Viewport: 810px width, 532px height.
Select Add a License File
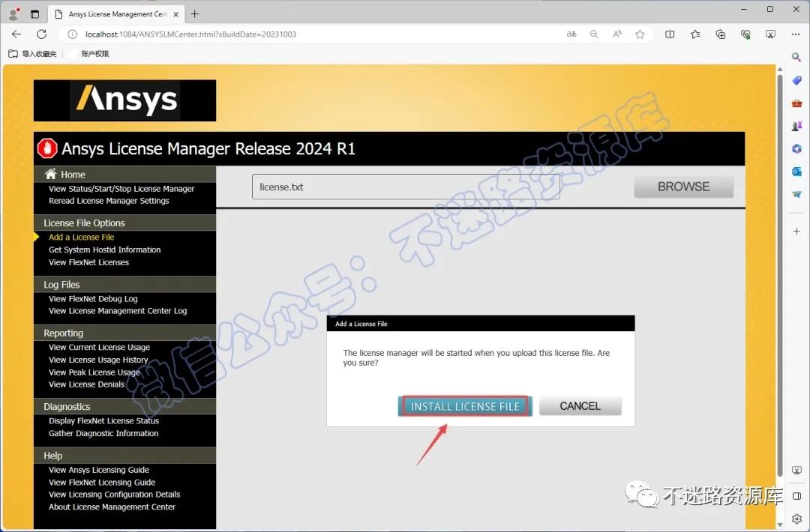tap(82, 238)
